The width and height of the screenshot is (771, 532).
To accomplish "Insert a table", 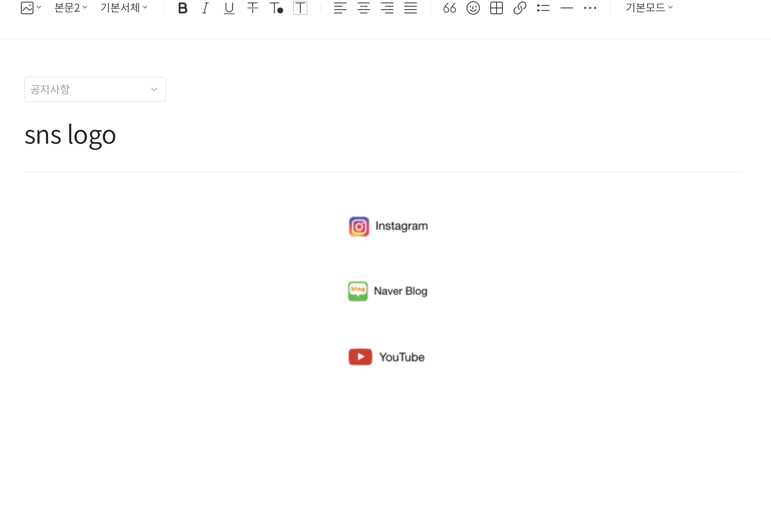I will tap(497, 8).
